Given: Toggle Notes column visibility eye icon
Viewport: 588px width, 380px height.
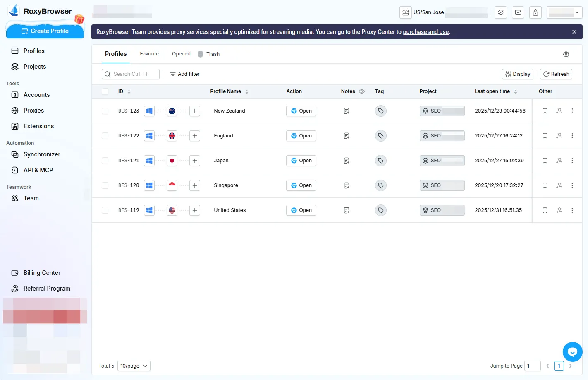Looking at the screenshot, I should [362, 91].
